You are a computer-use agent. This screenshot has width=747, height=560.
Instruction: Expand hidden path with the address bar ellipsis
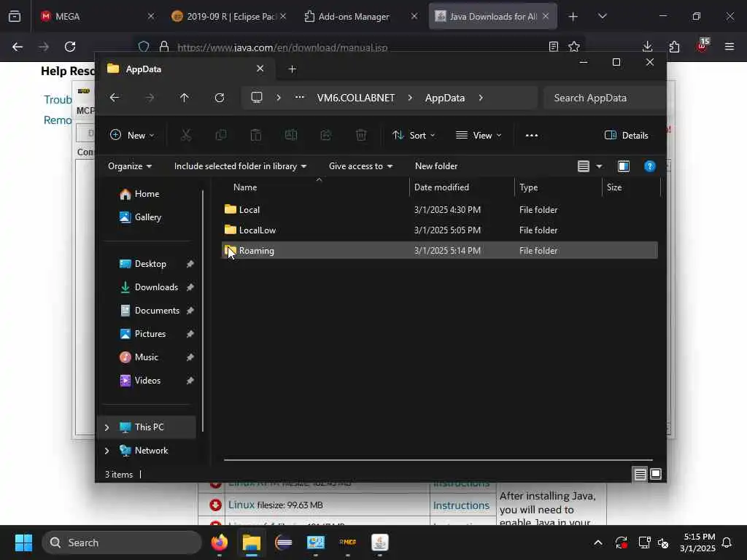(300, 97)
